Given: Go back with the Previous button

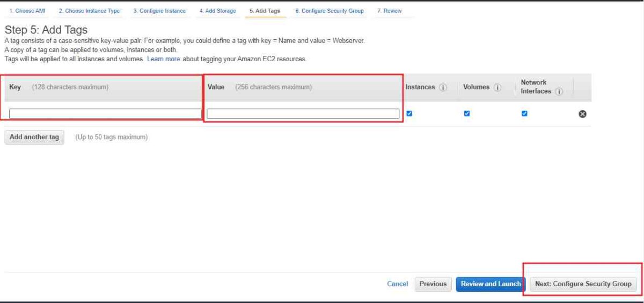Looking at the screenshot, I should (433, 284).
